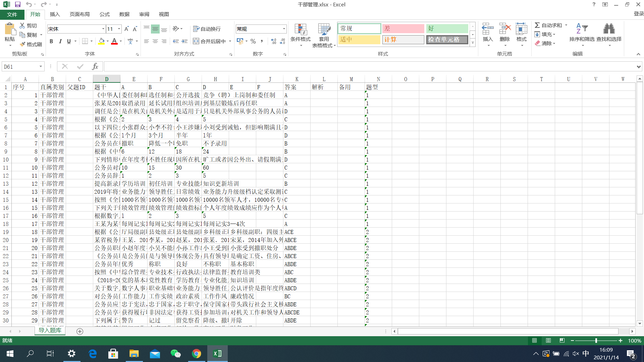Expand the formula bar
Viewport: 644px width, 362px height.
tap(638, 67)
